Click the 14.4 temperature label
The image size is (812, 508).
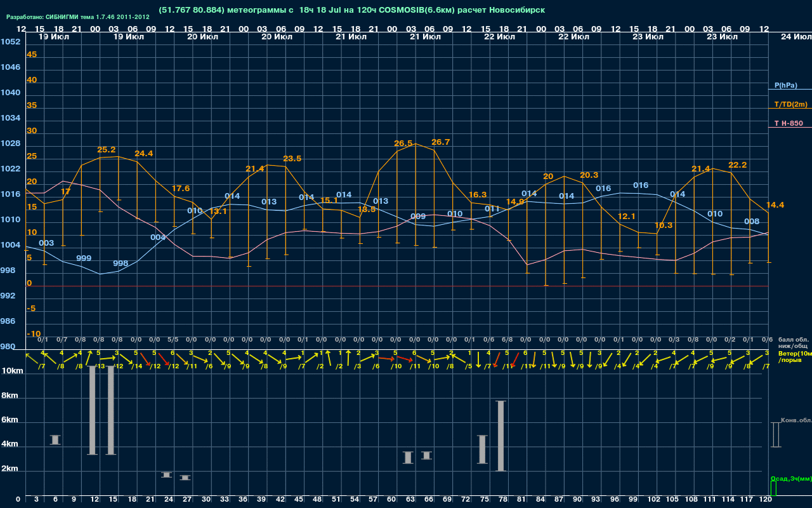point(775,205)
